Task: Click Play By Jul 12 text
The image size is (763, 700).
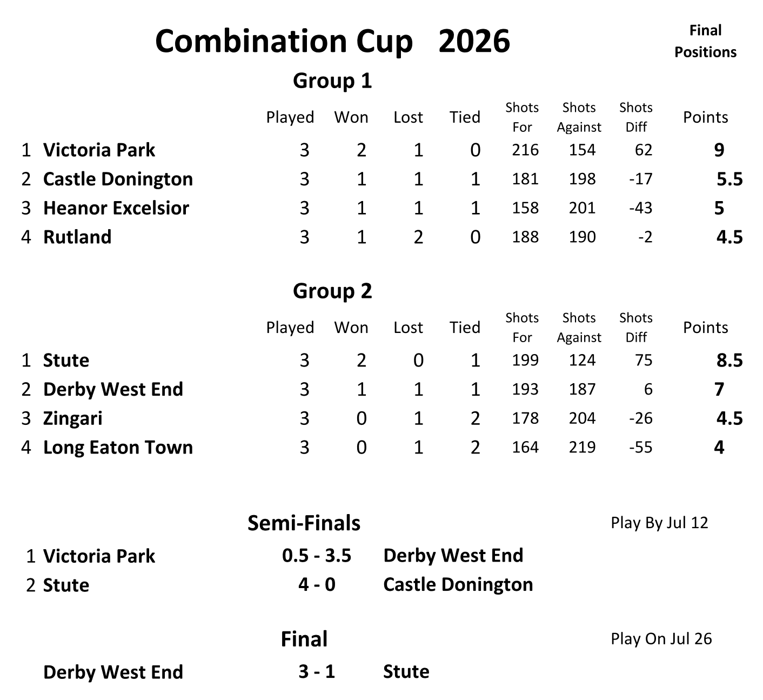Action: click(x=659, y=523)
